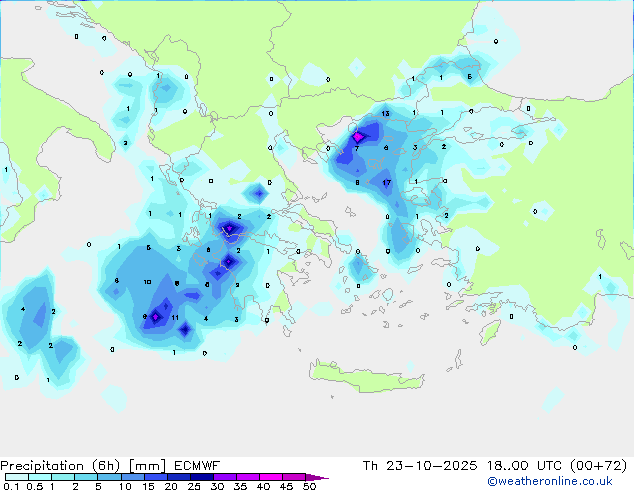Open the weatheronline.co.uk credit link
Image resolution: width=634 pixels, height=490 pixels.
(550, 481)
